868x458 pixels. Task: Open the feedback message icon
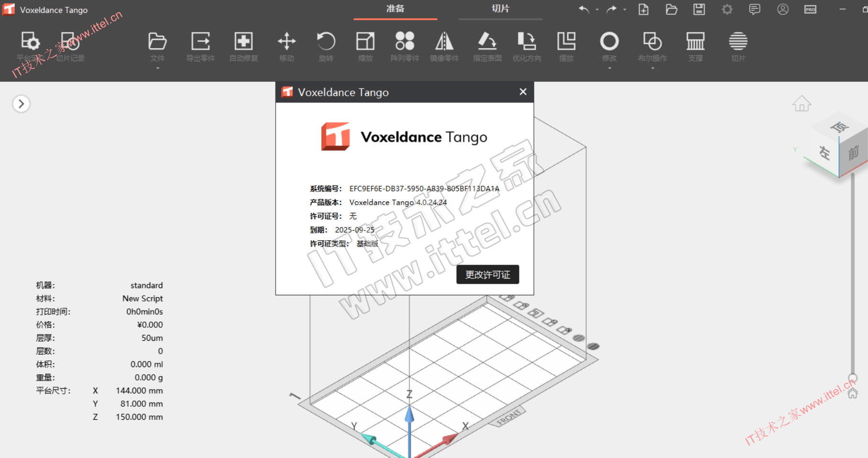755,9
